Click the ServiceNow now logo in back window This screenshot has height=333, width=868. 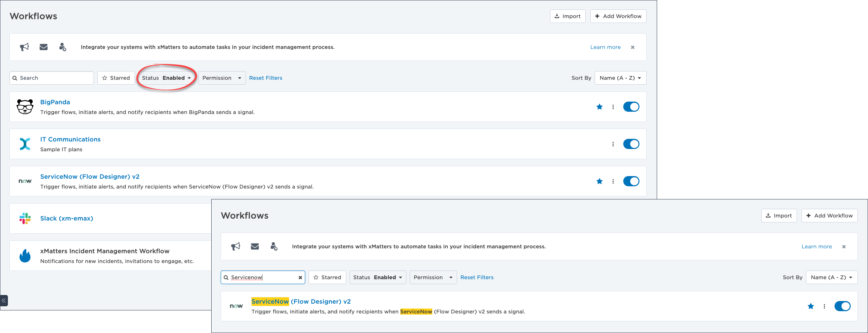(x=25, y=181)
